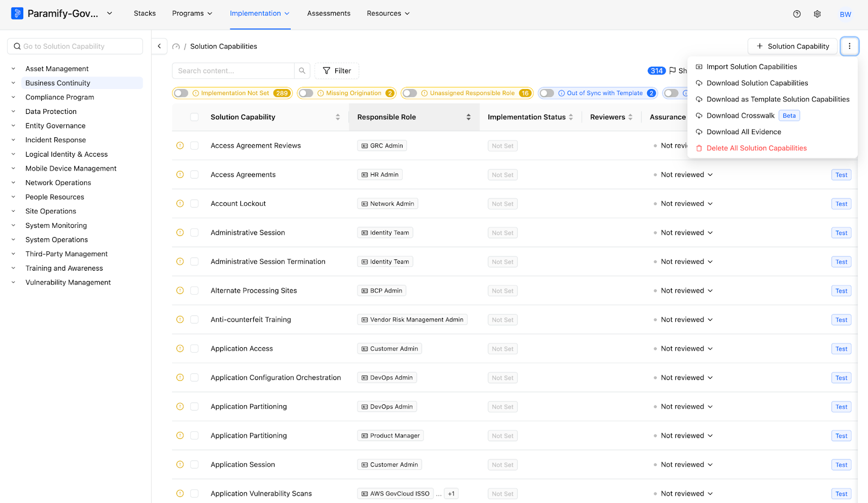The height and width of the screenshot is (503, 868).
Task: Open the help question mark icon
Action: pos(797,14)
